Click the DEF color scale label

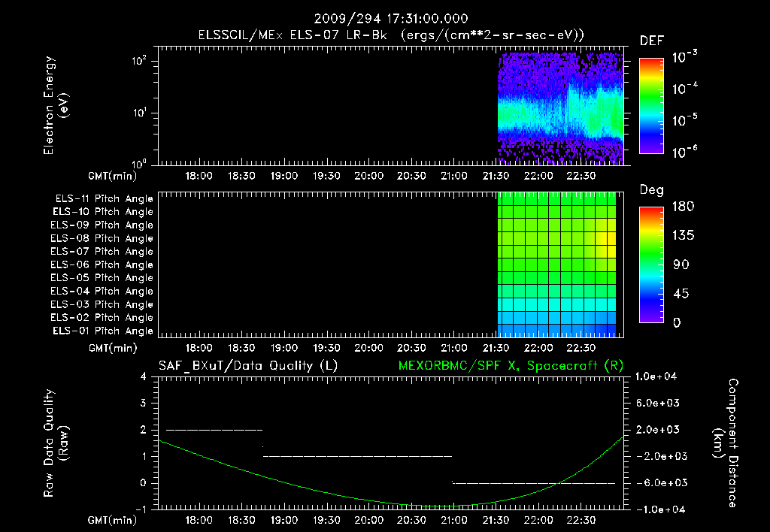click(x=652, y=41)
